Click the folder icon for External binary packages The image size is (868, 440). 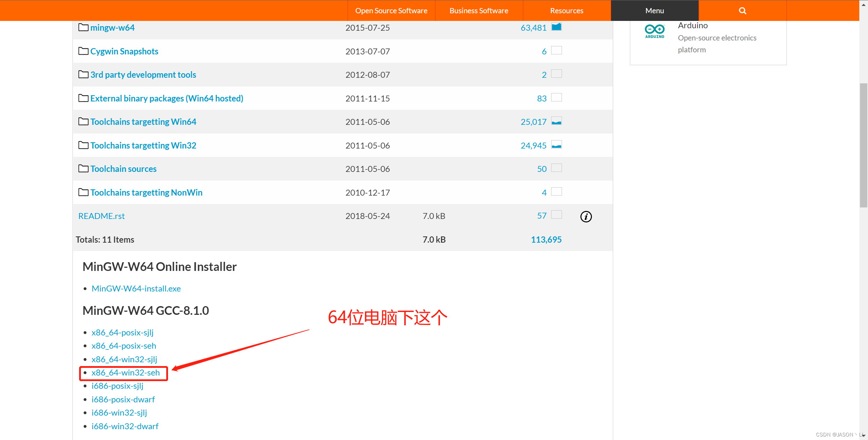click(83, 98)
